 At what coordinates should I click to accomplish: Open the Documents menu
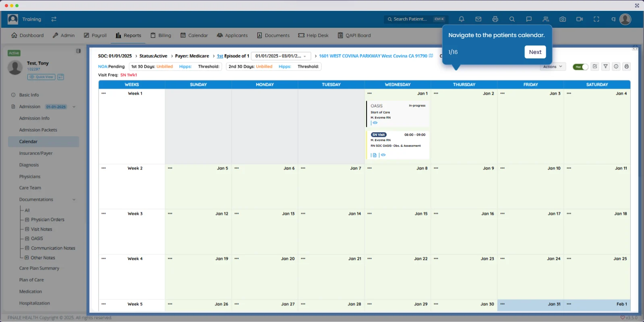point(273,35)
